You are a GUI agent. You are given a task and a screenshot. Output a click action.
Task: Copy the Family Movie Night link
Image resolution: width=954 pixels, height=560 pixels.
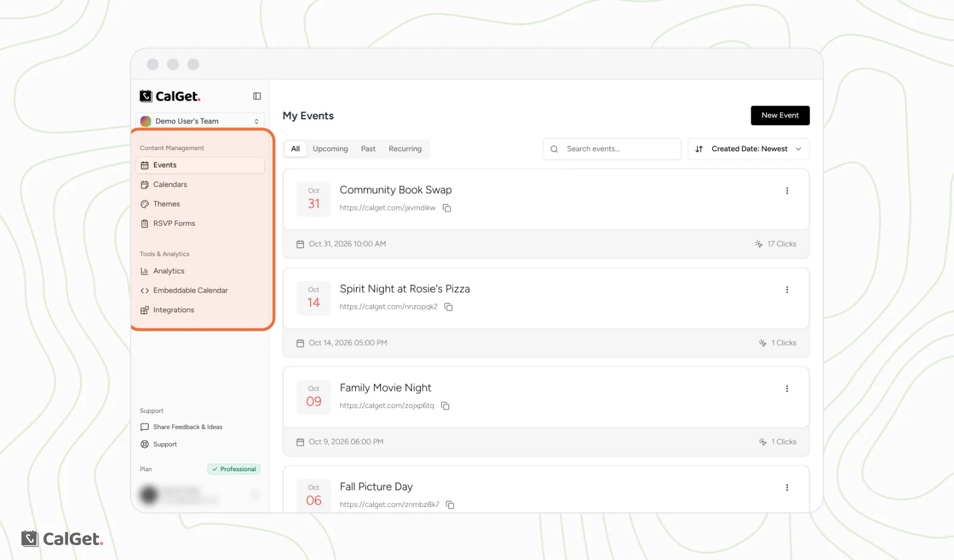tap(445, 406)
